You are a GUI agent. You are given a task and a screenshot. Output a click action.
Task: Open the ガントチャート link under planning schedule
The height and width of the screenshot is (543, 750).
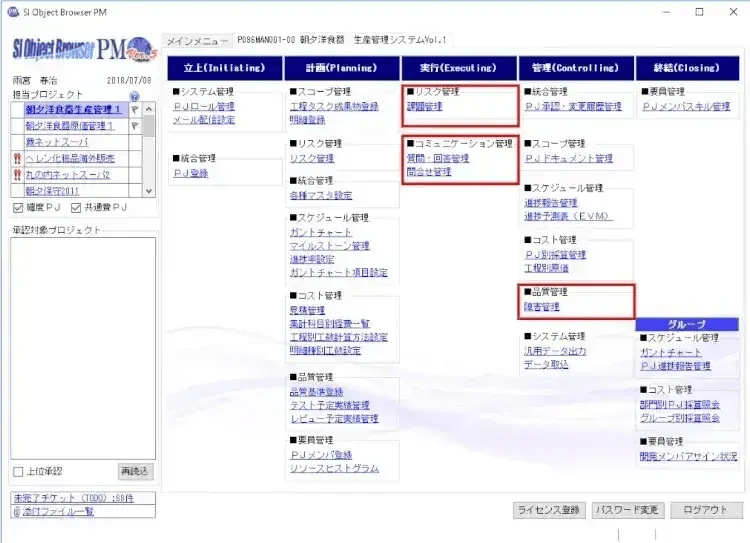[313, 232]
